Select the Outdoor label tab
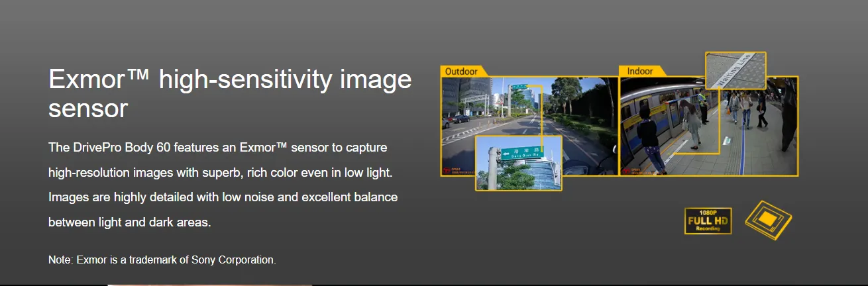 tap(463, 71)
